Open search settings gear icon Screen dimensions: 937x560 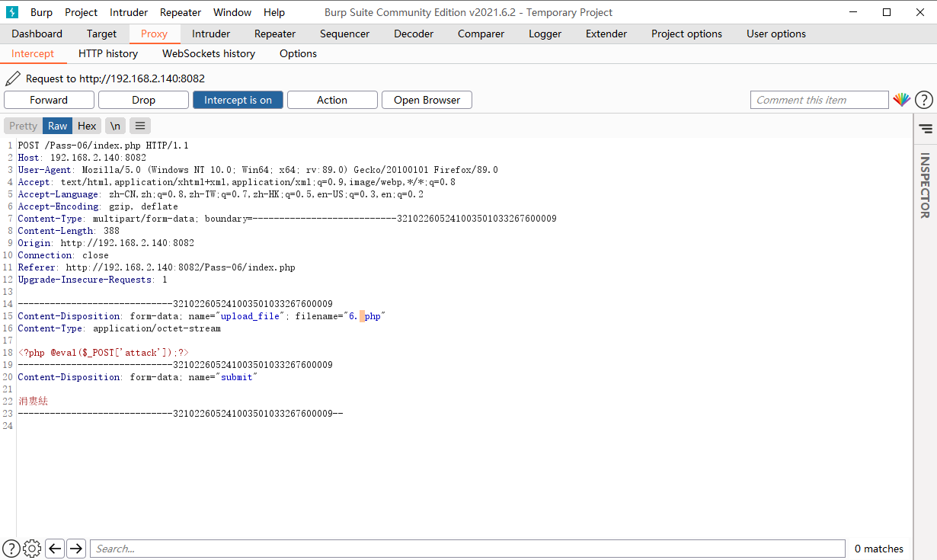(32, 549)
